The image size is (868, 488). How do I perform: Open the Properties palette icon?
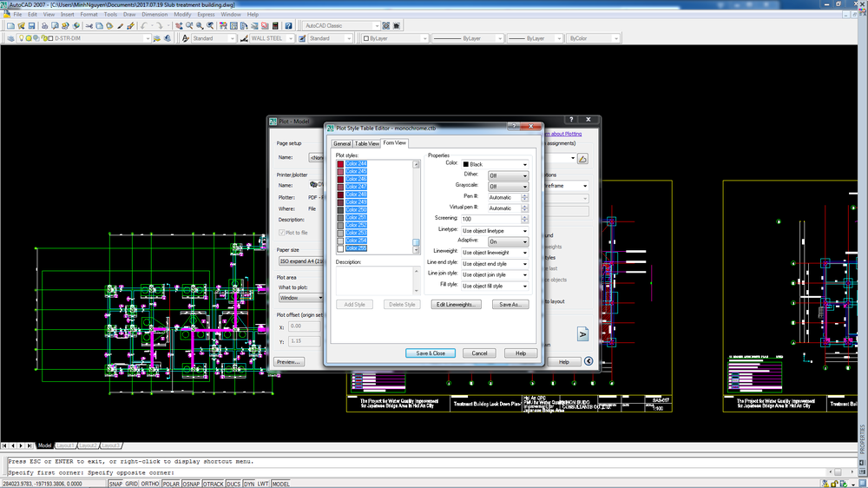[x=223, y=25]
